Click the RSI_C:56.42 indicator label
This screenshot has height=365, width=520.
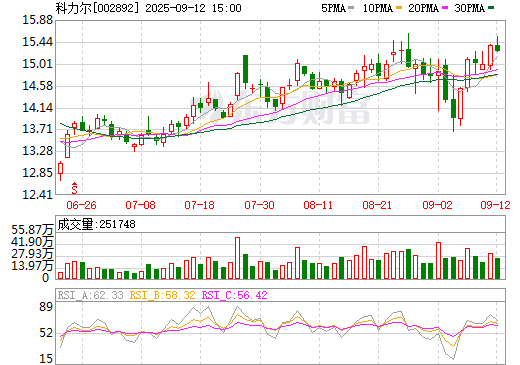click(235, 295)
